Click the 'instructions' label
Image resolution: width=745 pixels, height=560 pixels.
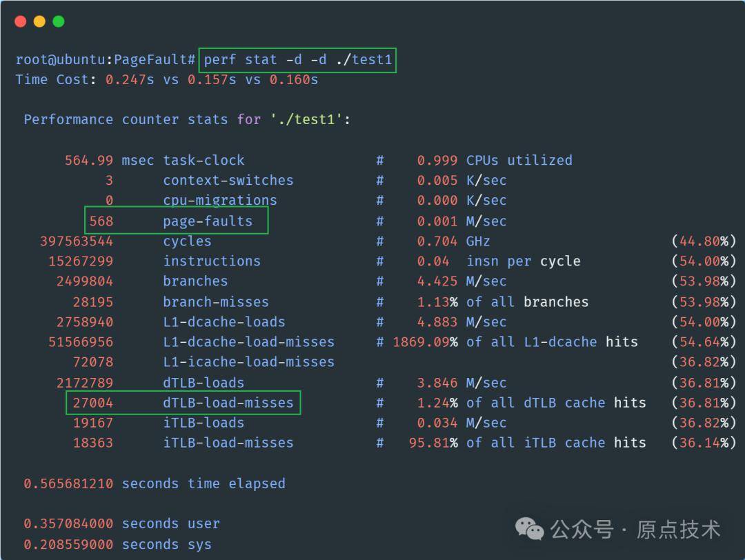click(x=212, y=261)
